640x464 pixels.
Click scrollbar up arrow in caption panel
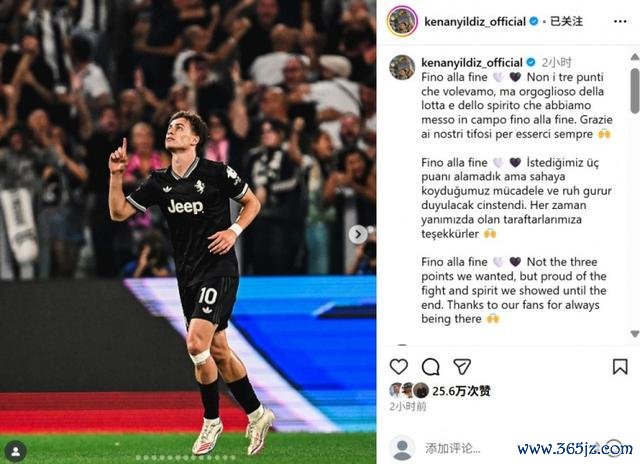(635, 57)
